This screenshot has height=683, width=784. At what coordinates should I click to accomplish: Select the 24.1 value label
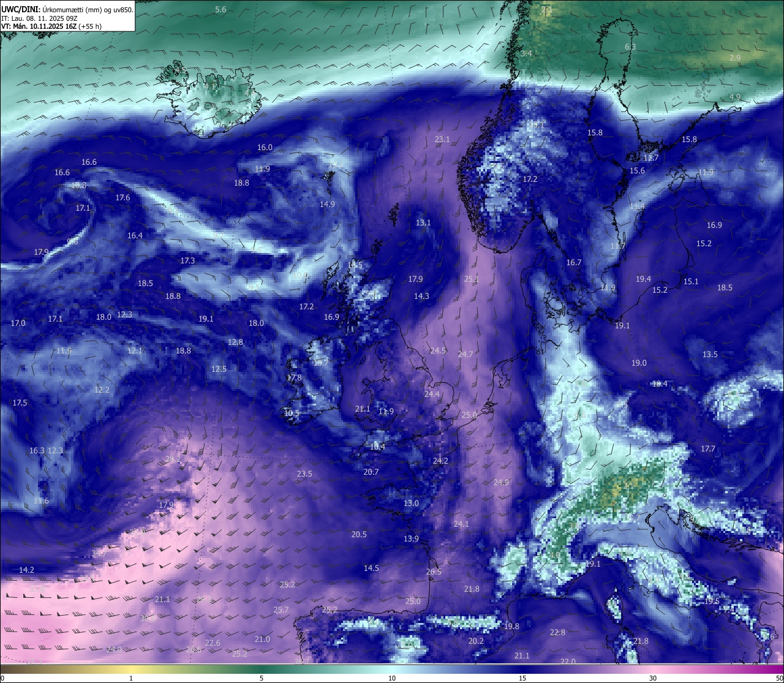pos(461,524)
